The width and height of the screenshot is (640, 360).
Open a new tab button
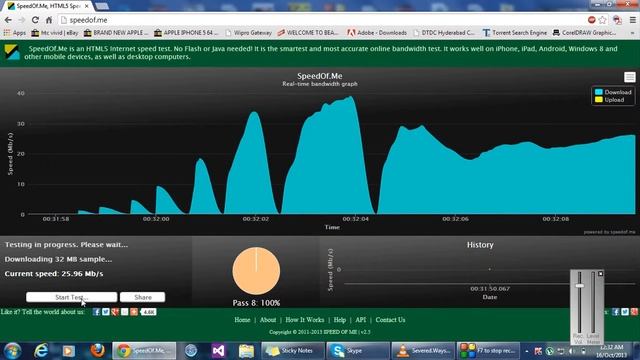[102, 6]
